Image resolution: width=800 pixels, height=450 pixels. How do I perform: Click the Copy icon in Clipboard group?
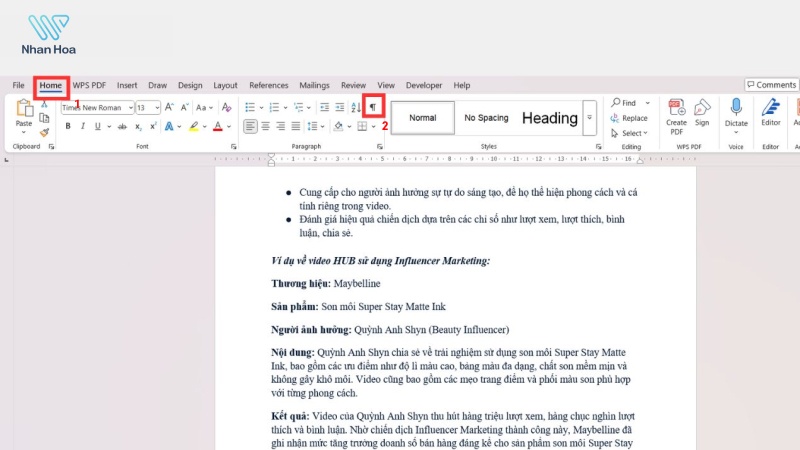44,118
